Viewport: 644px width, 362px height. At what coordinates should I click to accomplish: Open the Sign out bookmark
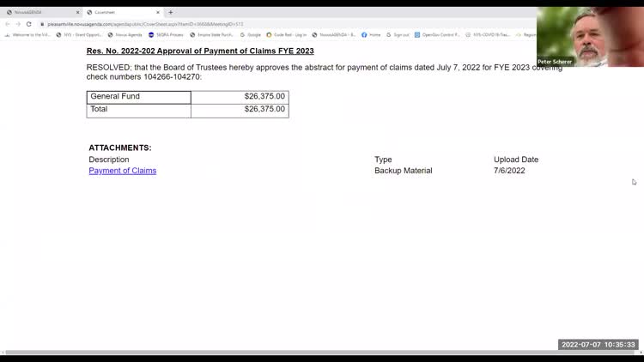(x=398, y=35)
